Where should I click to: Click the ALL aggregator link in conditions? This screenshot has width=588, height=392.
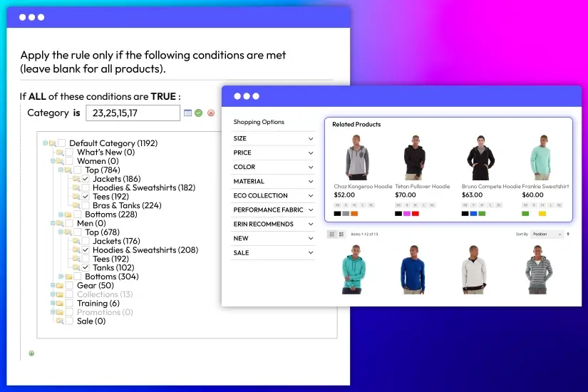[x=37, y=96]
